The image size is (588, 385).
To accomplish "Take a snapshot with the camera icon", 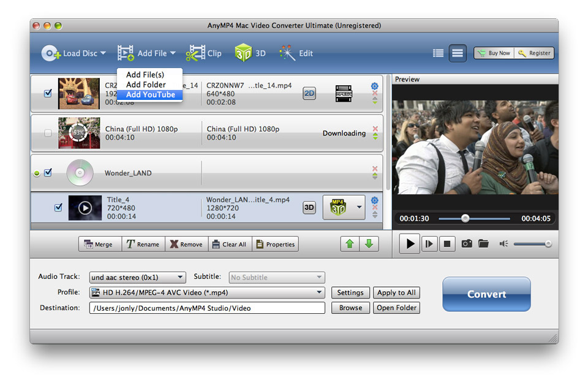I will [467, 244].
